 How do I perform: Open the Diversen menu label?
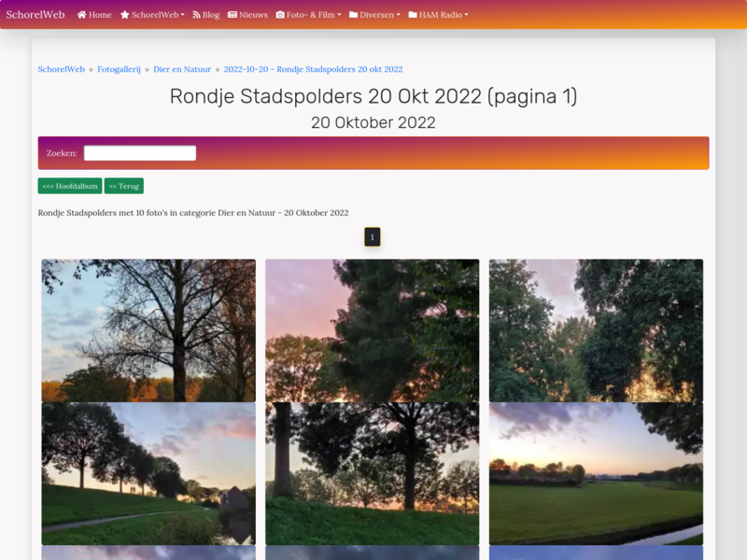pos(377,15)
